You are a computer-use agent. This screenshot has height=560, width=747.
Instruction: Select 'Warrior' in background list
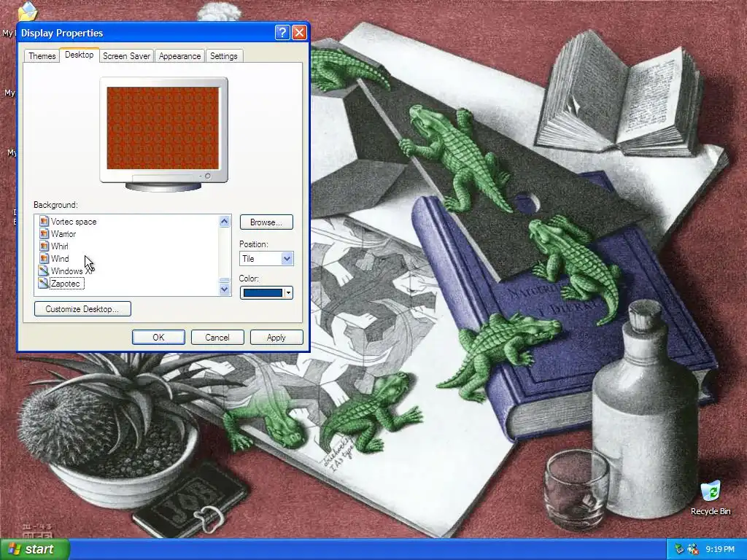coord(63,234)
